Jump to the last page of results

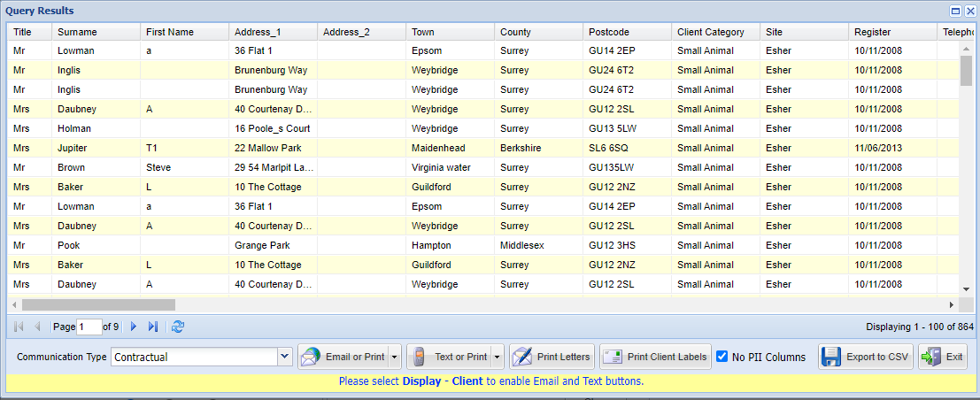point(152,327)
